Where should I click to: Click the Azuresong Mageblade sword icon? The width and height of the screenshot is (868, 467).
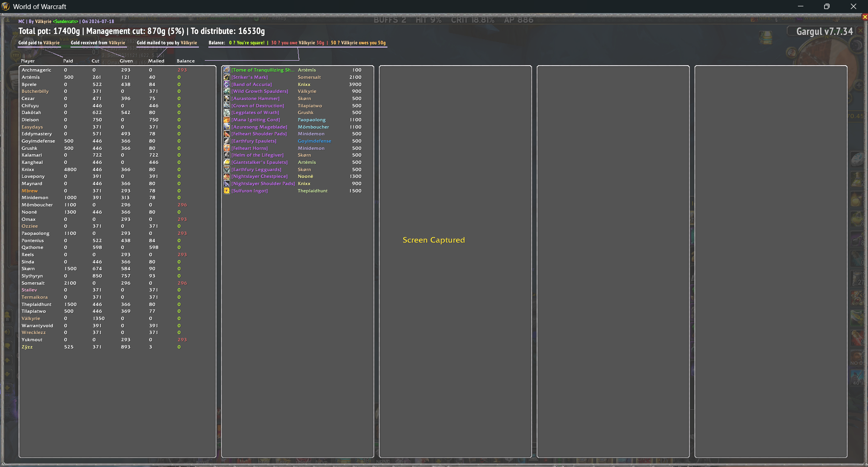click(226, 127)
